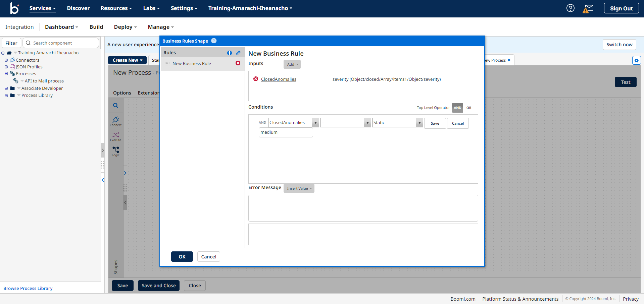The height and width of the screenshot is (304, 644).
Task: Open the ClosedAnomalies input link
Action: pos(279,79)
